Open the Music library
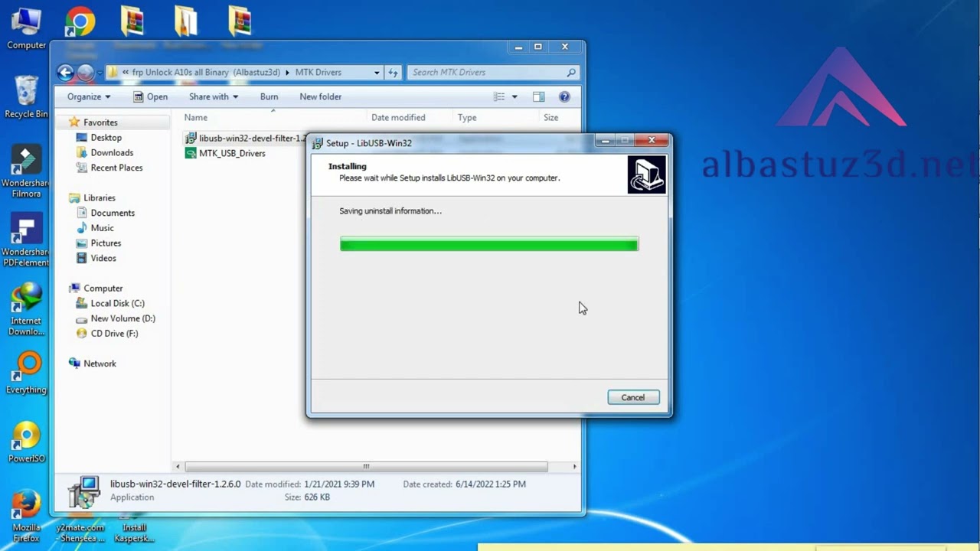Viewport: 980px width, 551px height. coord(102,228)
